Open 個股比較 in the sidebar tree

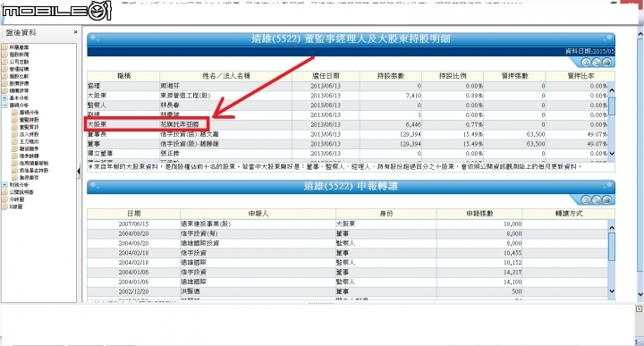pyautogui.click(x=19, y=76)
